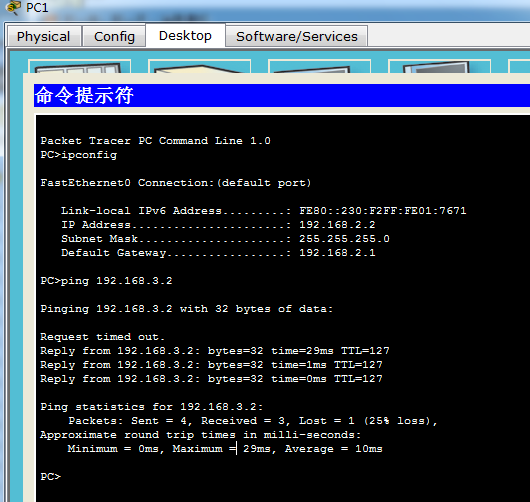530x502 pixels.
Task: Switch to the Physical tab
Action: point(44,36)
